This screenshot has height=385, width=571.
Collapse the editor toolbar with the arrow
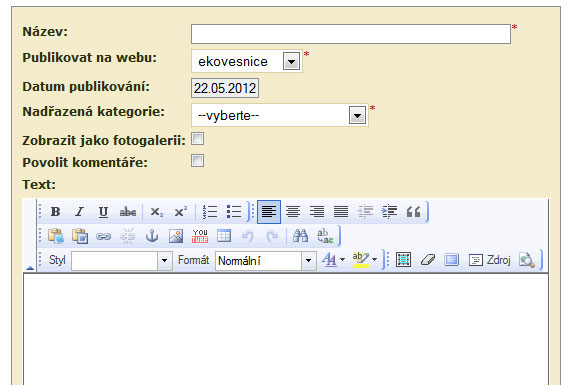pos(30,268)
